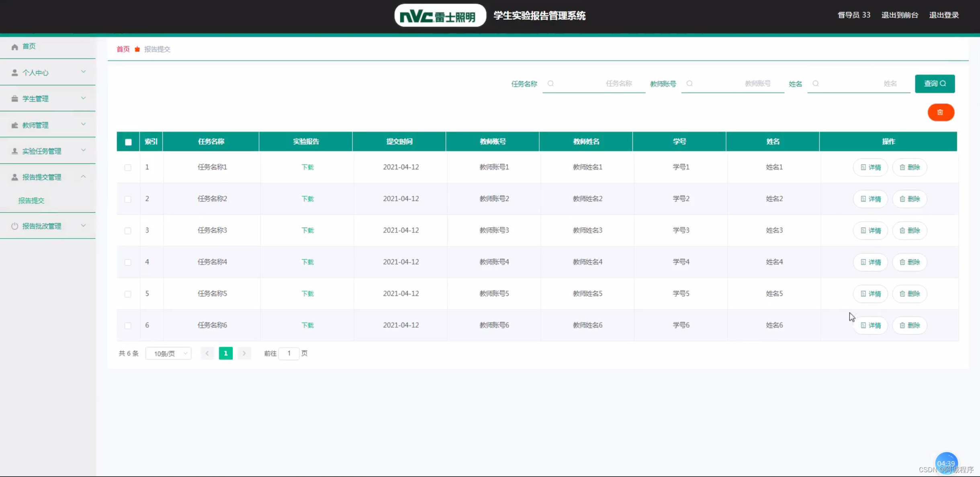Click the red batch delete trash icon

(x=941, y=112)
